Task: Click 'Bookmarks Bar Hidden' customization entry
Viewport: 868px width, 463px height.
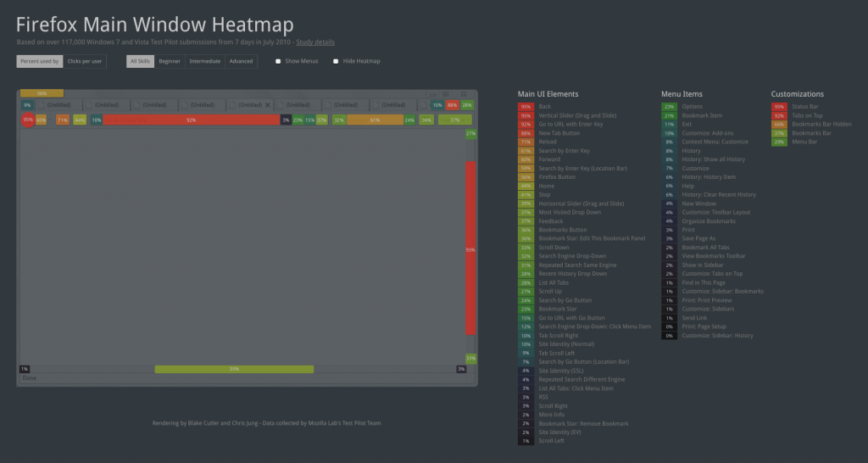Action: tap(821, 124)
